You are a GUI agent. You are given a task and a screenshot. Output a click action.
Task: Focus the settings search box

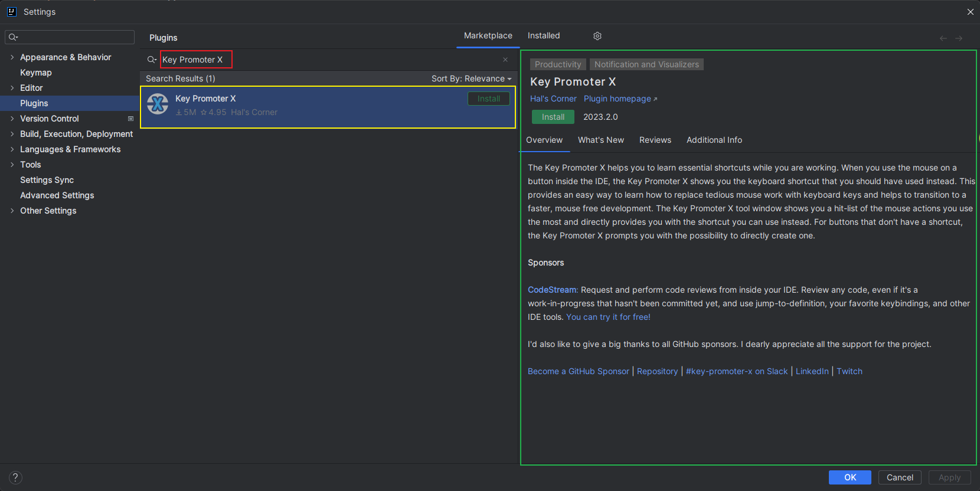pyautogui.click(x=70, y=37)
